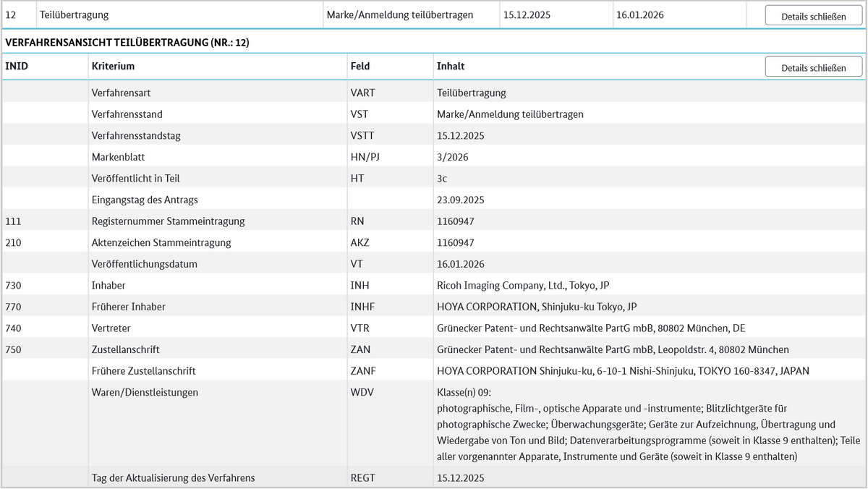The width and height of the screenshot is (868, 489).
Task: Select the Kriterium column header
Action: (x=113, y=66)
